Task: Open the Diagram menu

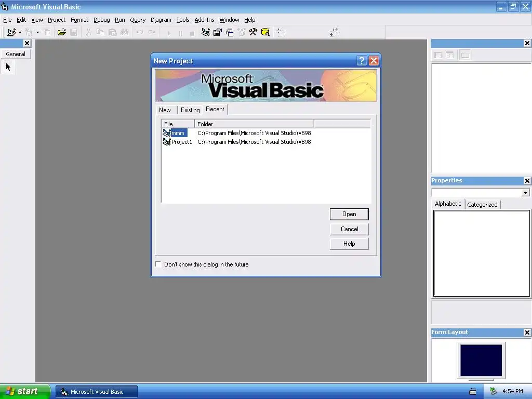Action: (161, 20)
